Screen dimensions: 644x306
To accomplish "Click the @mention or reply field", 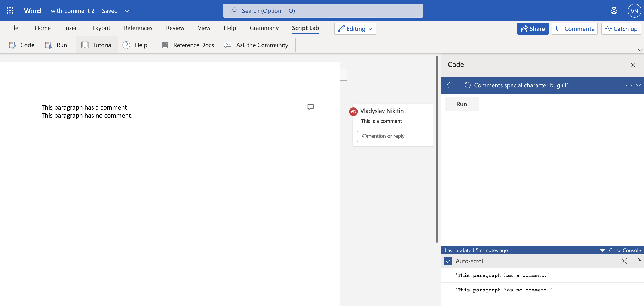I will point(395,136).
